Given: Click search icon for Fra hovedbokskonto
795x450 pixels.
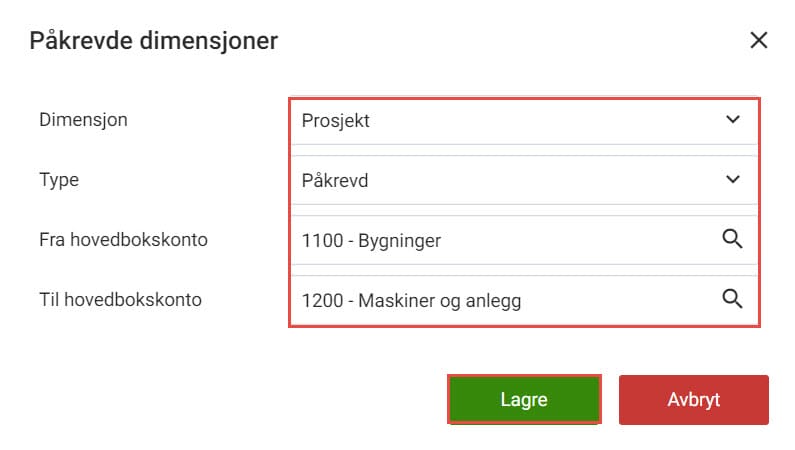Looking at the screenshot, I should click(732, 239).
